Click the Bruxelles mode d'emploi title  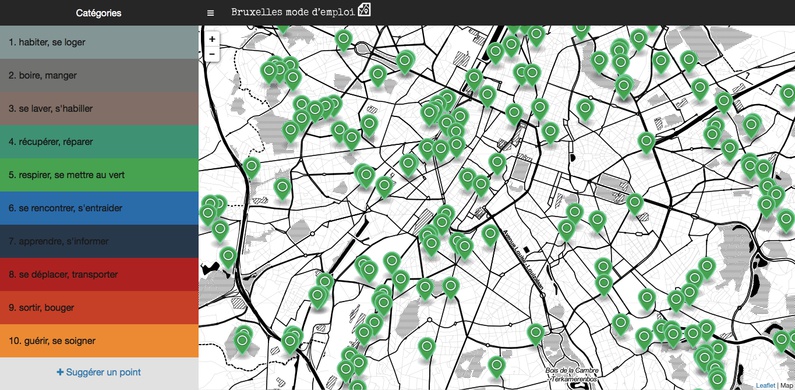pyautogui.click(x=293, y=12)
